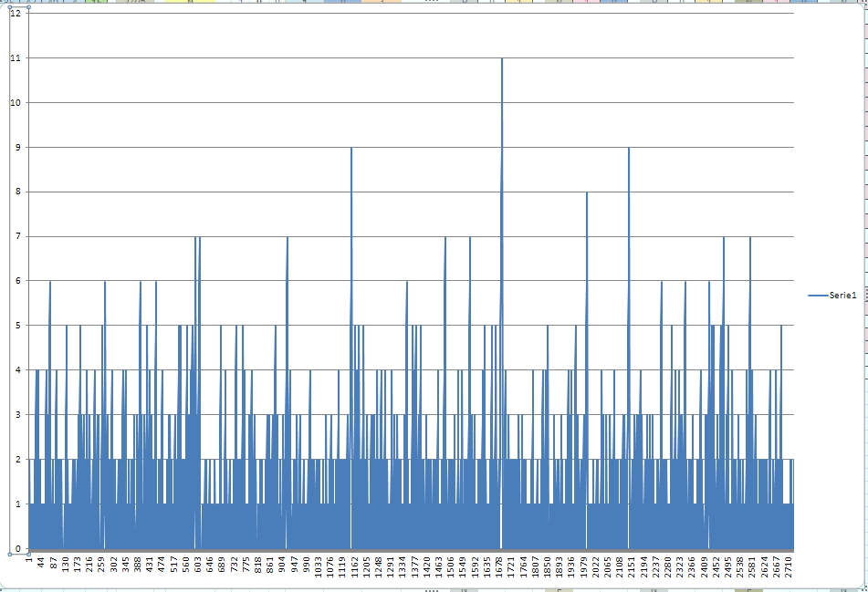Click the y-axis label 11
Screen dimensions: 868x592
(16, 57)
